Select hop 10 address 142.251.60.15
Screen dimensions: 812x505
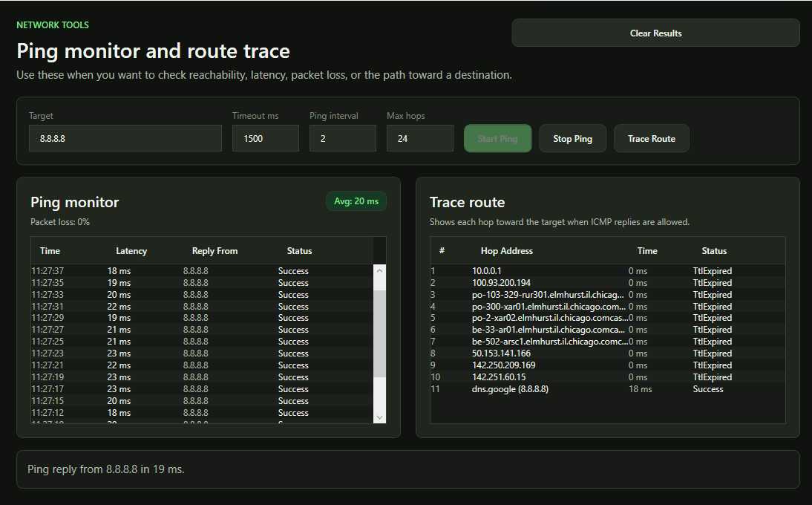point(499,377)
